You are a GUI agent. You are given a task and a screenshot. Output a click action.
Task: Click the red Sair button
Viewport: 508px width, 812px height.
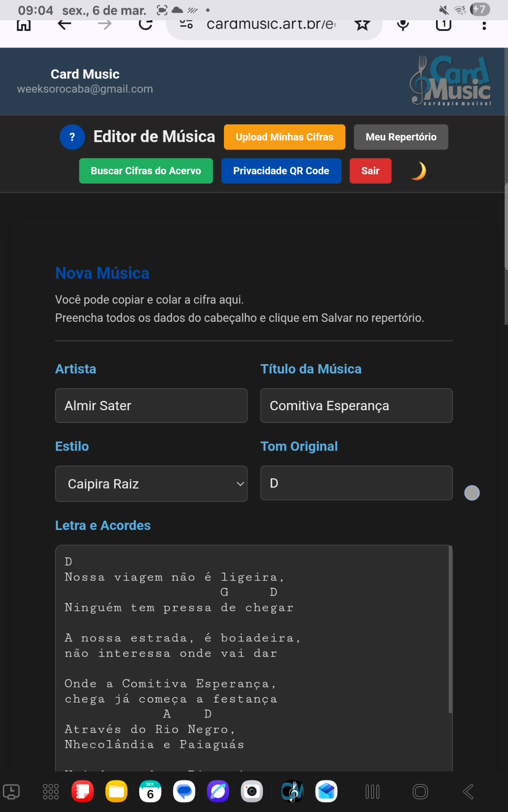click(370, 171)
